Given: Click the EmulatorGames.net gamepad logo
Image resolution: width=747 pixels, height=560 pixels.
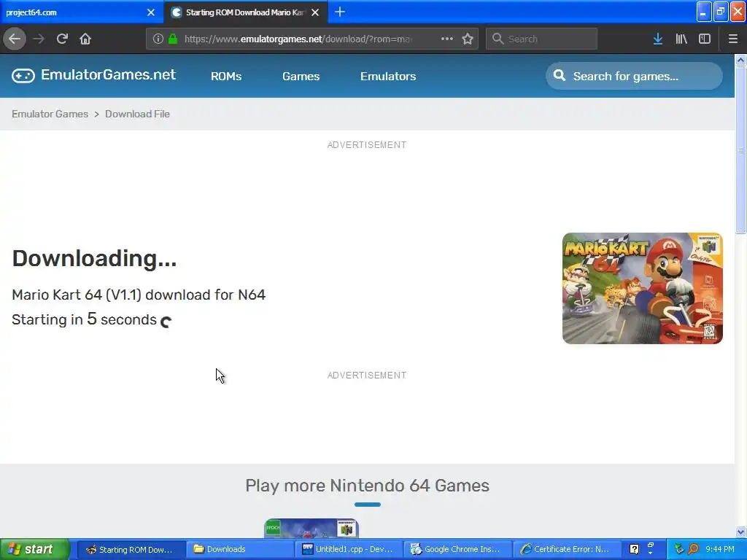Looking at the screenshot, I should click(x=23, y=75).
